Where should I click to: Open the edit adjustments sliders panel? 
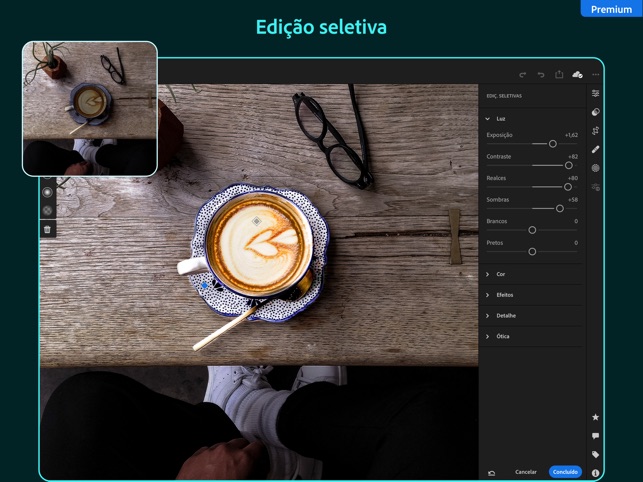[x=596, y=94]
